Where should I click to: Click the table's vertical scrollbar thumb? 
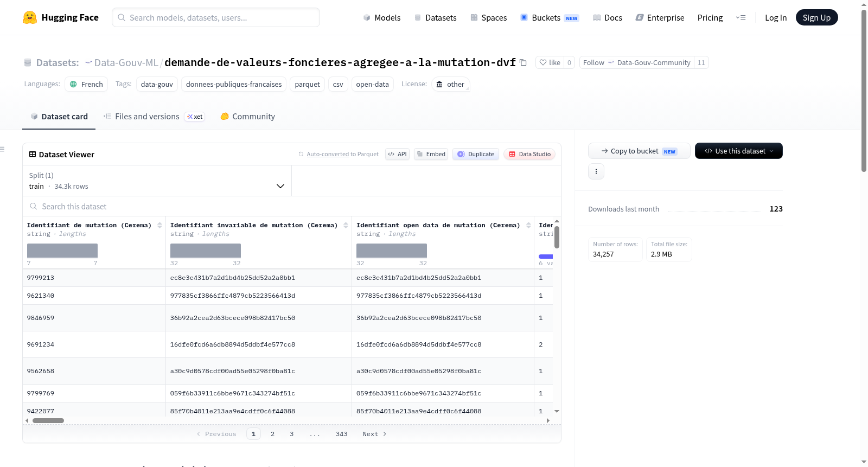point(557,237)
